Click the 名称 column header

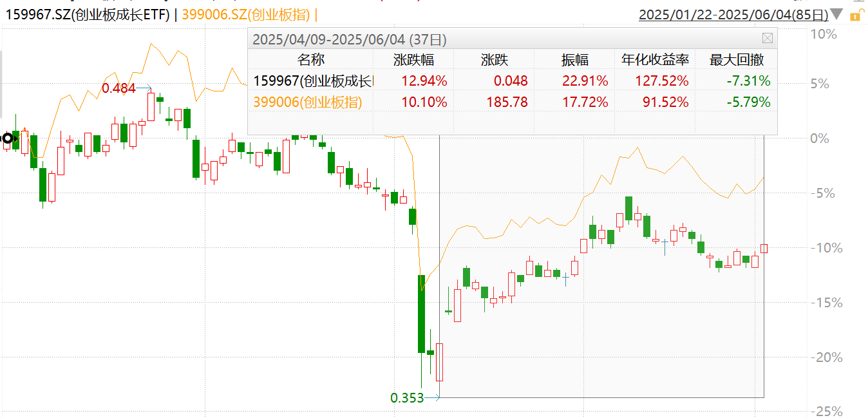click(x=311, y=60)
